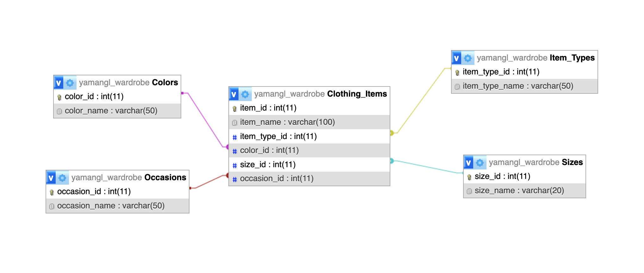Click key icon beside occasion_id in Occasions
Viewport: 644px width, 273px height.
coord(52,192)
